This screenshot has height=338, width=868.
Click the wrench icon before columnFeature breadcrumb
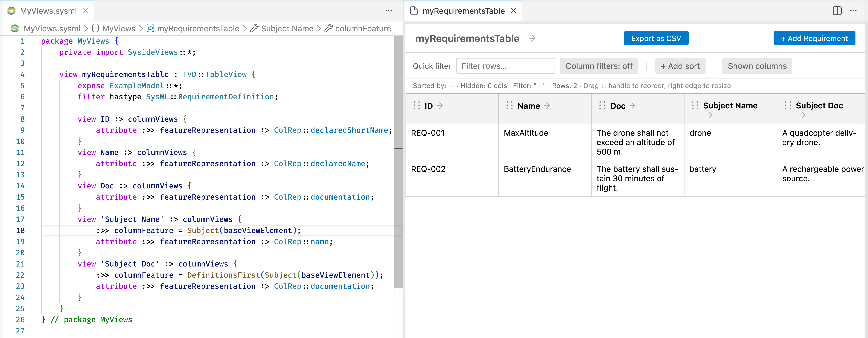click(329, 28)
